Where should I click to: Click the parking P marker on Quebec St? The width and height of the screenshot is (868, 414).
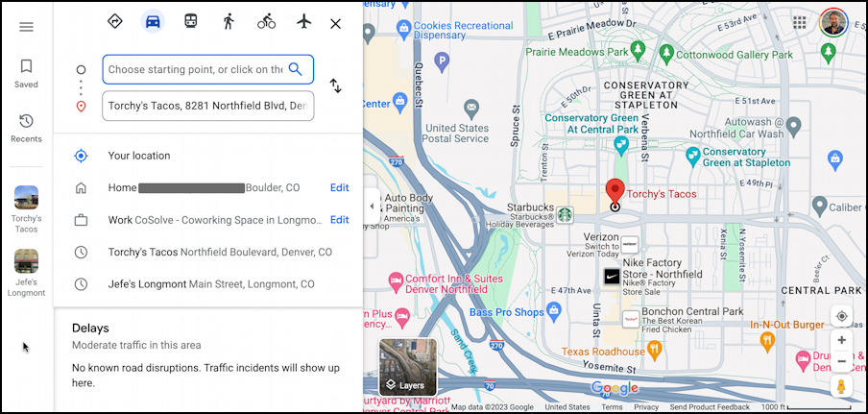point(442,62)
